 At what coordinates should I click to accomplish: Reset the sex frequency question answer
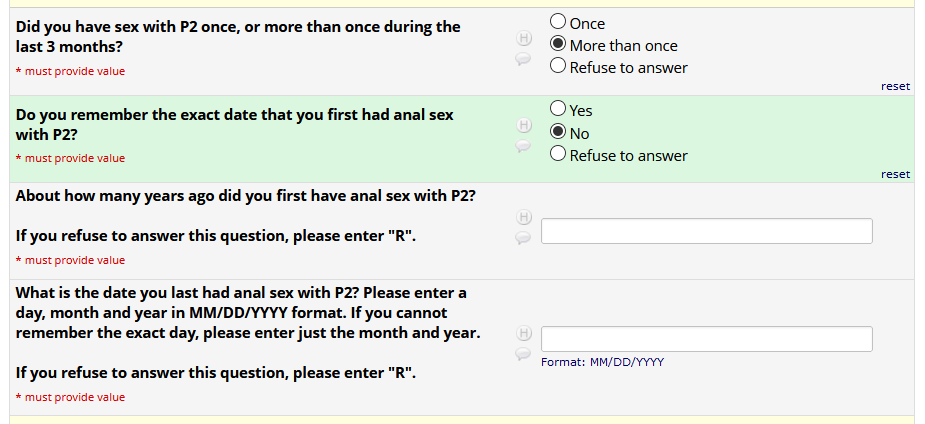point(895,86)
